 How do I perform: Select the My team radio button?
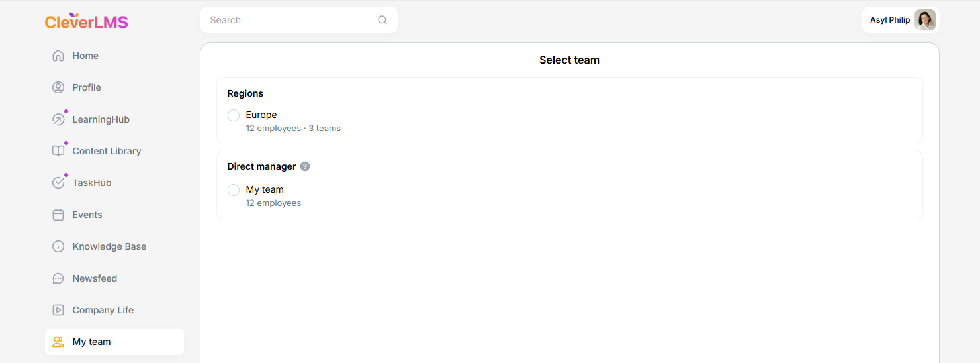234,190
